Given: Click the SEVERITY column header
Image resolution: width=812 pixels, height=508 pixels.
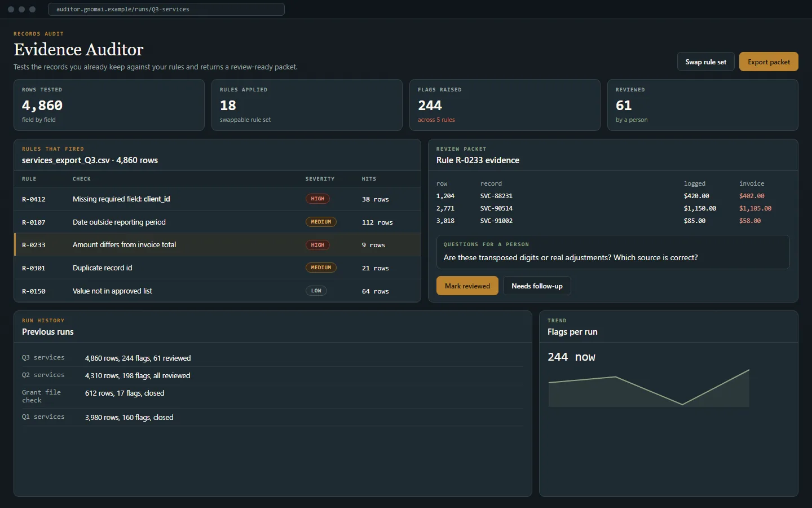Looking at the screenshot, I should tap(320, 179).
